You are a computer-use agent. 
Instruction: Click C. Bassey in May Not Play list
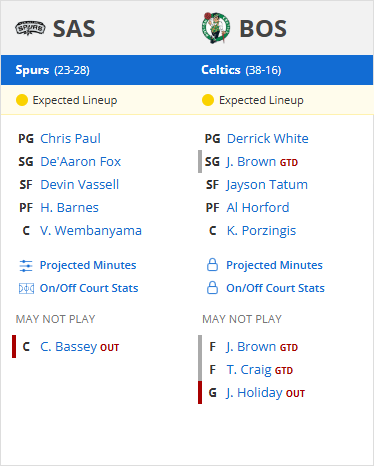click(68, 347)
